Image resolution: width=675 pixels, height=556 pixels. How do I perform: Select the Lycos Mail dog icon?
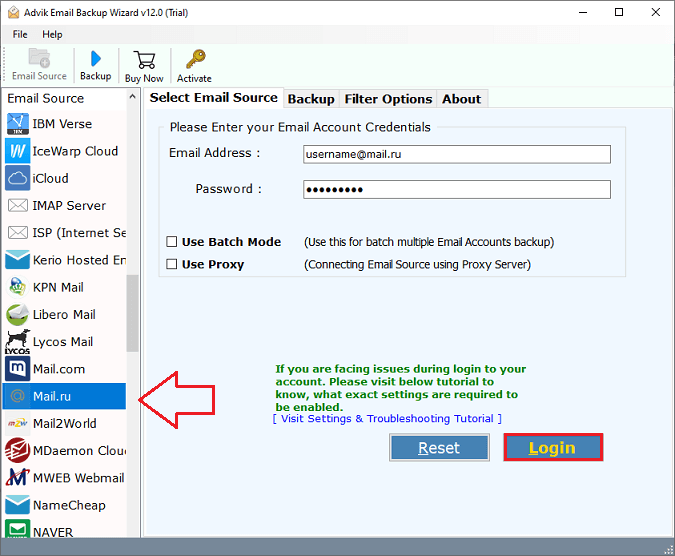[18, 342]
